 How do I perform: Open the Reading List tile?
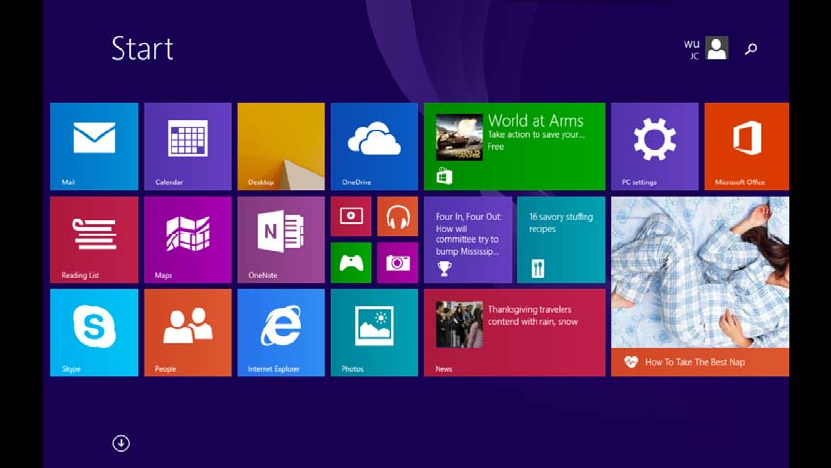(x=94, y=240)
